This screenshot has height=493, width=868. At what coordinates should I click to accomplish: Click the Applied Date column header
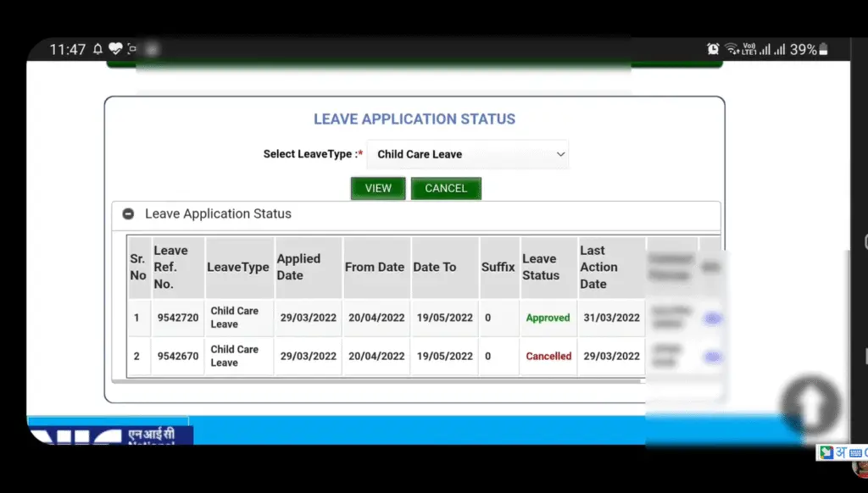(299, 267)
